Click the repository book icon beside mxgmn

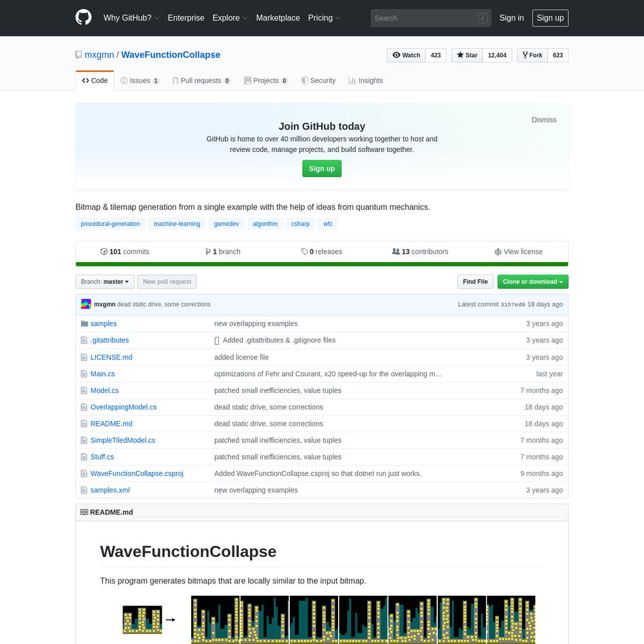click(x=79, y=55)
